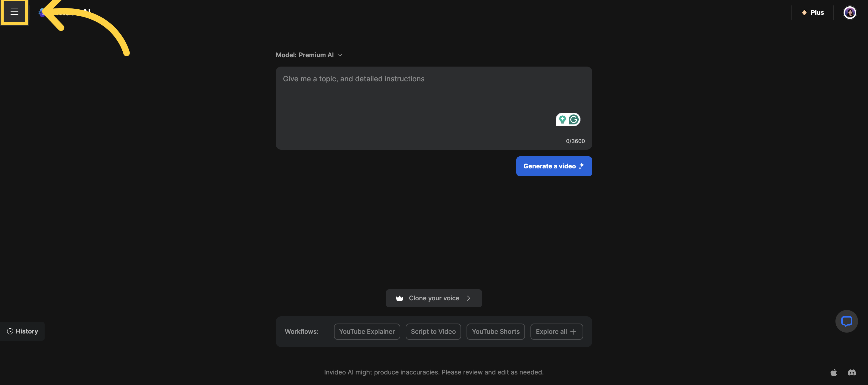The image size is (868, 385).
Task: Click the crown icon on Clone your voice
Action: pyautogui.click(x=399, y=298)
